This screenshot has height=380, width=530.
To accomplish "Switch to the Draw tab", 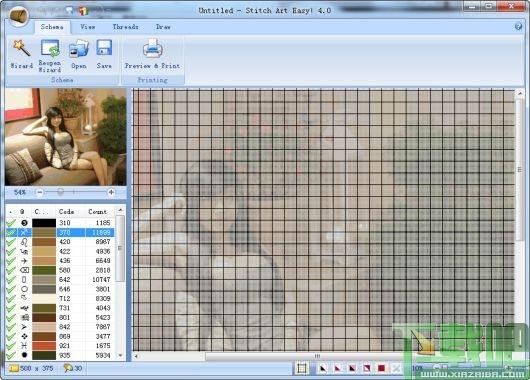I will 163,27.
